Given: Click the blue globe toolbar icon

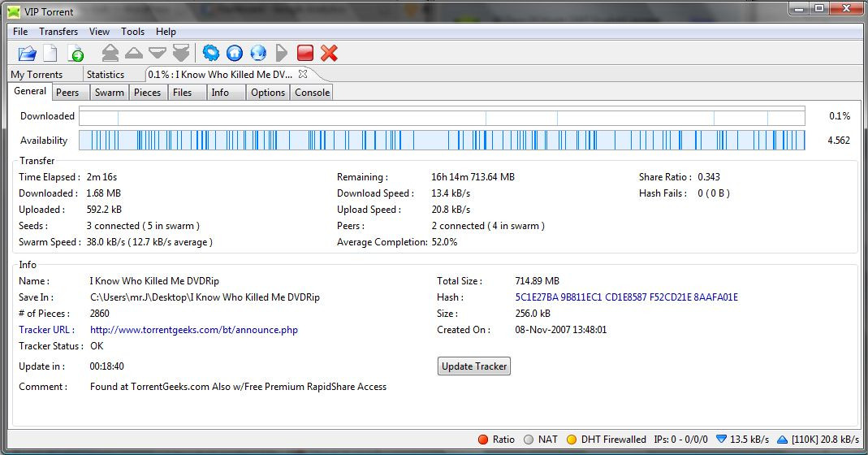Looking at the screenshot, I should tap(258, 53).
